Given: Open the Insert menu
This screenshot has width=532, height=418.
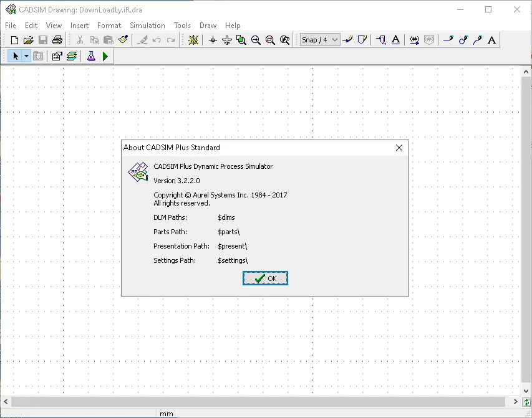Looking at the screenshot, I should coord(79,26).
